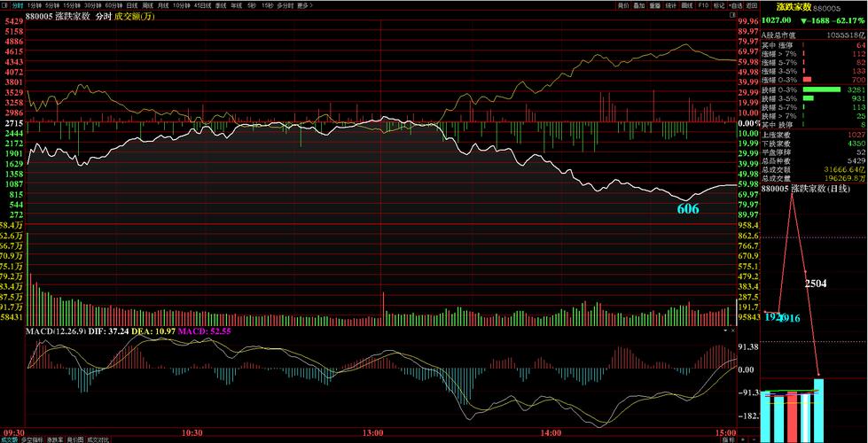Click the F10 company info button
The width and height of the screenshot is (868, 443).
click(703, 4)
